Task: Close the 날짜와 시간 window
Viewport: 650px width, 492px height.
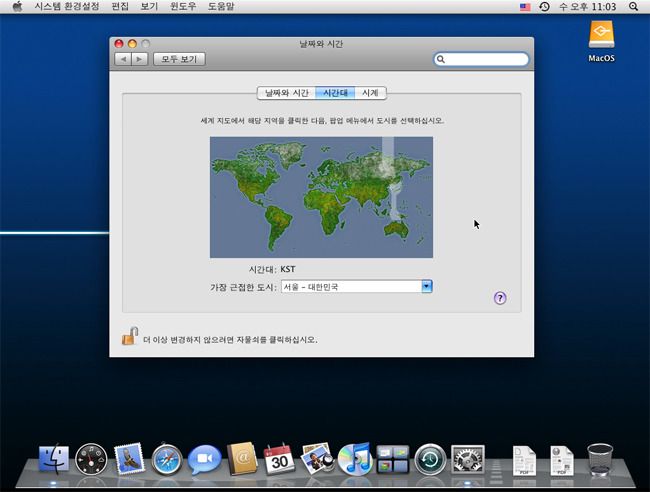Action: tap(119, 44)
